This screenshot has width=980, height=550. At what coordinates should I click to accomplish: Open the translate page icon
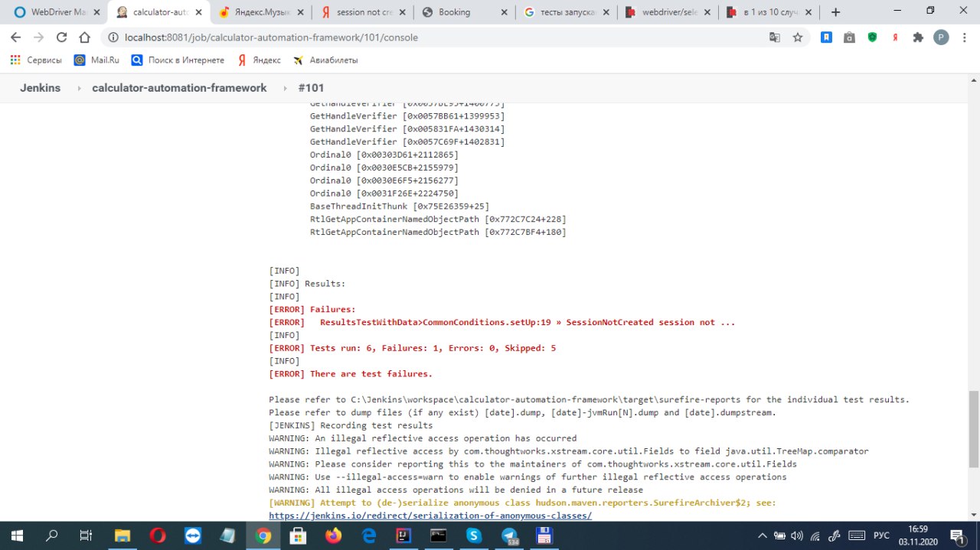[775, 37]
